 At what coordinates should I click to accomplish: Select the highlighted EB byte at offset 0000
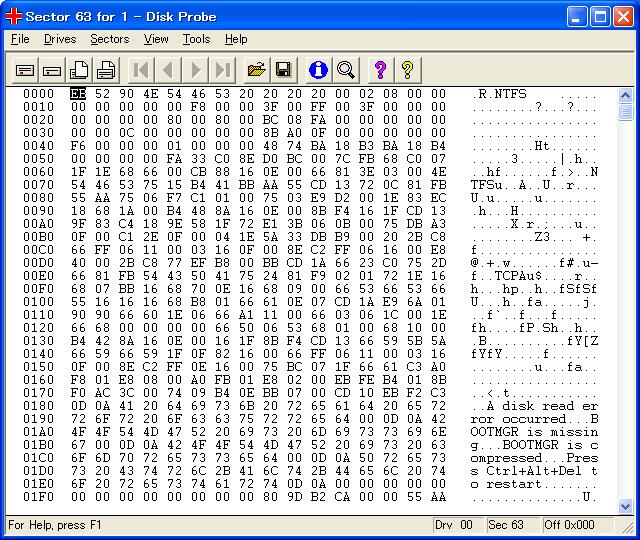coord(78,94)
